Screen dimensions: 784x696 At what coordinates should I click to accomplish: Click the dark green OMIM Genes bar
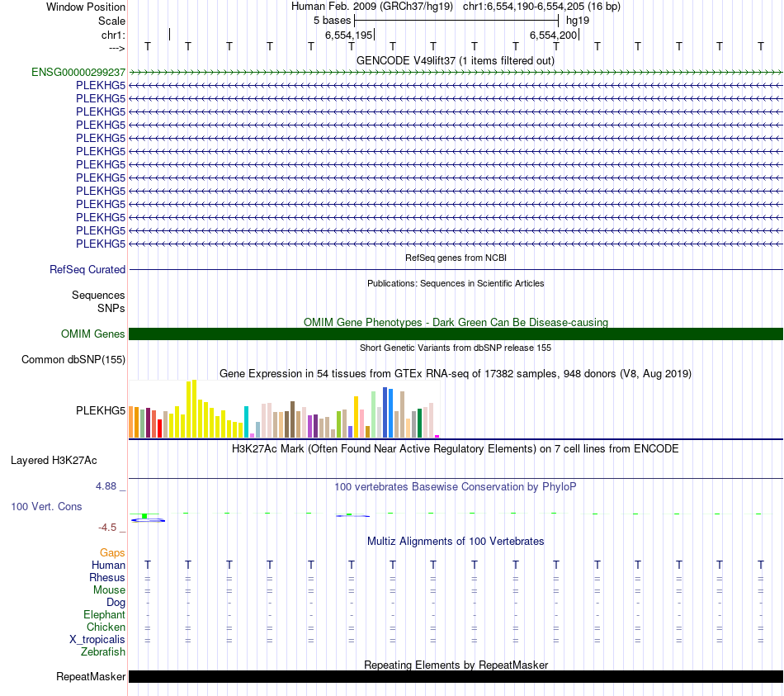tap(456, 334)
